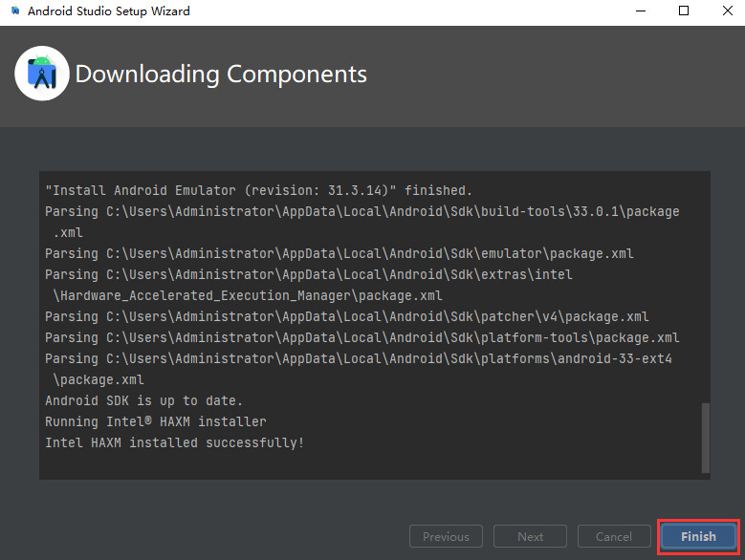Image resolution: width=745 pixels, height=560 pixels.
Task: Click the log output scrollbar thumb
Action: click(x=706, y=437)
